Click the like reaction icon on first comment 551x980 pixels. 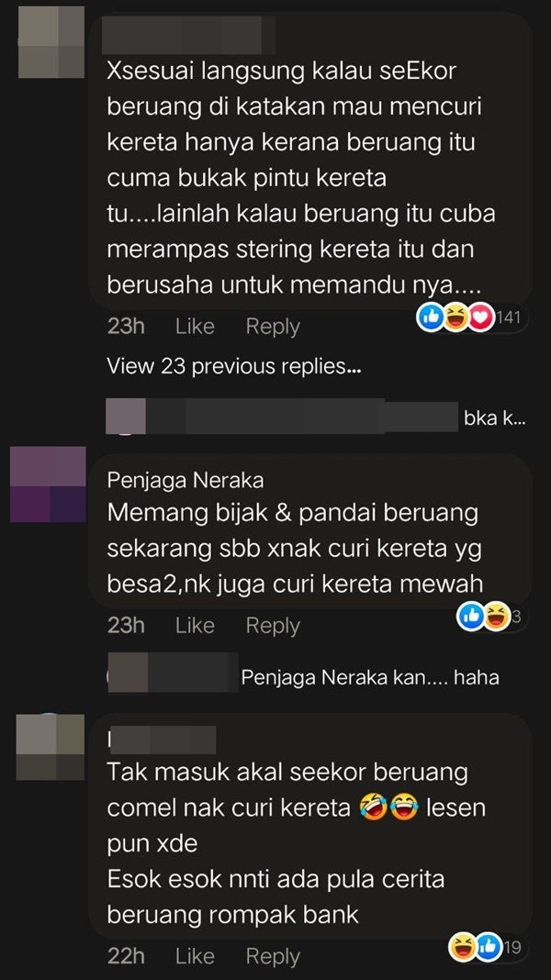(430, 318)
